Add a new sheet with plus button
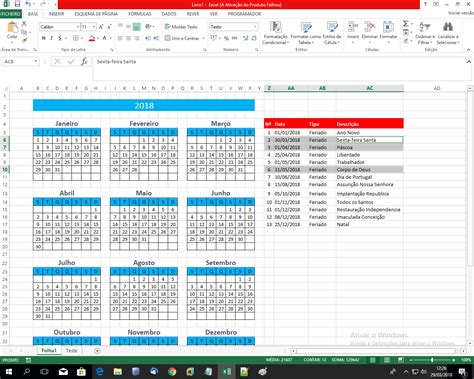474x379 pixels. pos(97,351)
